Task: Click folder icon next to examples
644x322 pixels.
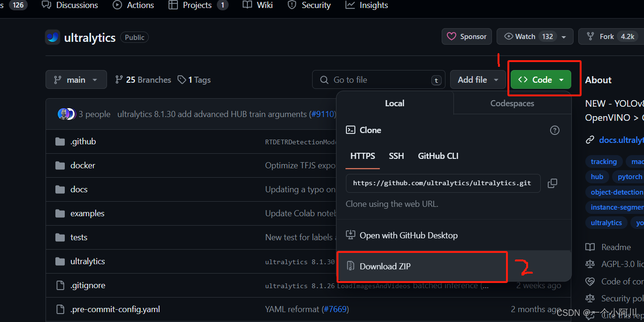Action: (x=60, y=213)
